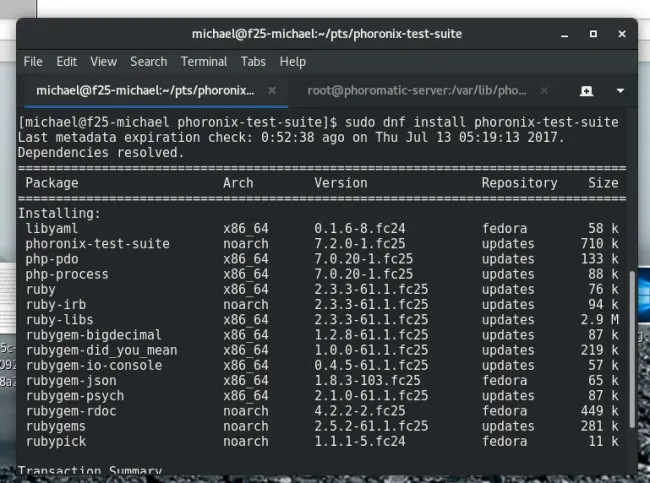Click the 'rubygems' package name
This screenshot has width=650, height=483.
(56, 426)
